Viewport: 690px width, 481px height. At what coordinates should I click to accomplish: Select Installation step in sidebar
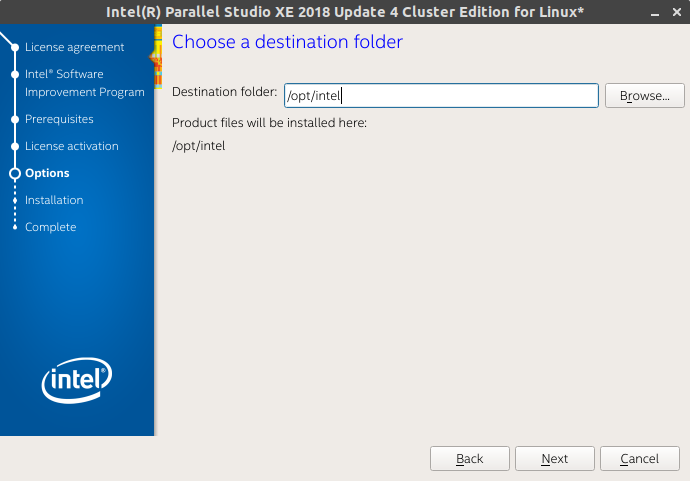(x=54, y=200)
